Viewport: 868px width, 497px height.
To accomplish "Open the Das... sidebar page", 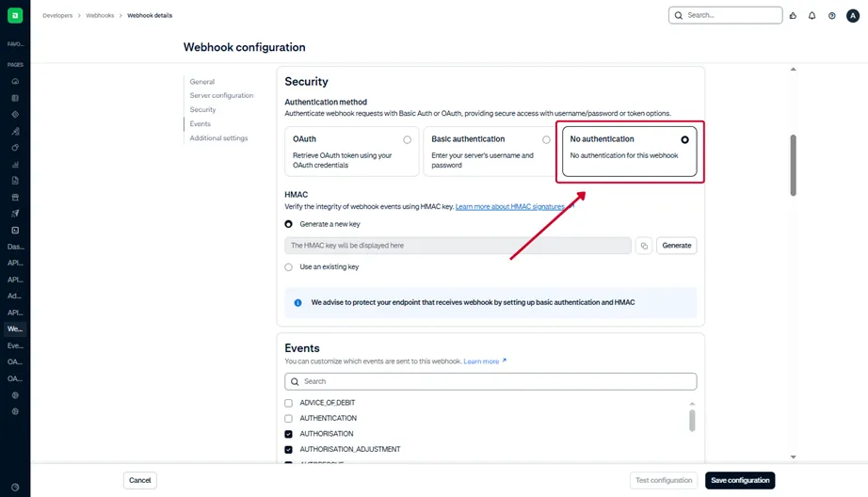I will [15, 247].
